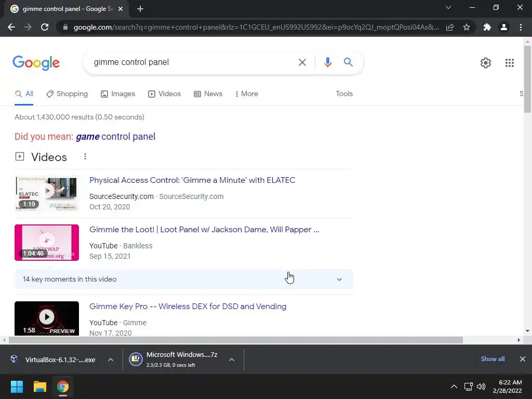
Task: Share this page via the share icon
Action: (450, 27)
